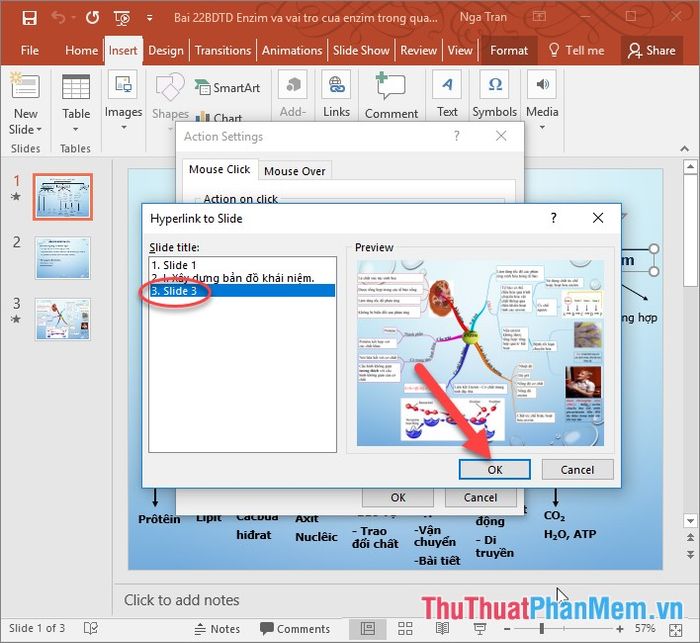Click scrollbar down arrow in editor
Image resolution: width=700 pixels, height=643 pixels.
pyautogui.click(x=690, y=521)
